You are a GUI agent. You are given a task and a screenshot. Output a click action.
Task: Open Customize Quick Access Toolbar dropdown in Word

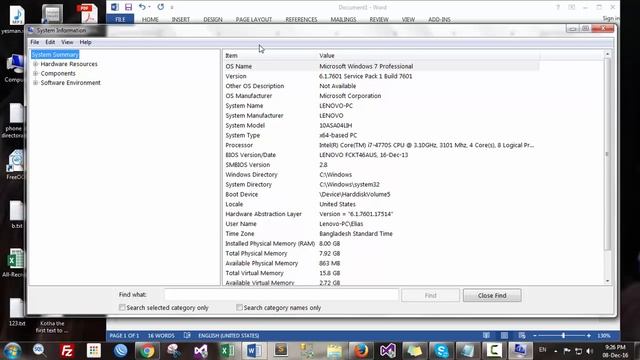coord(172,7)
